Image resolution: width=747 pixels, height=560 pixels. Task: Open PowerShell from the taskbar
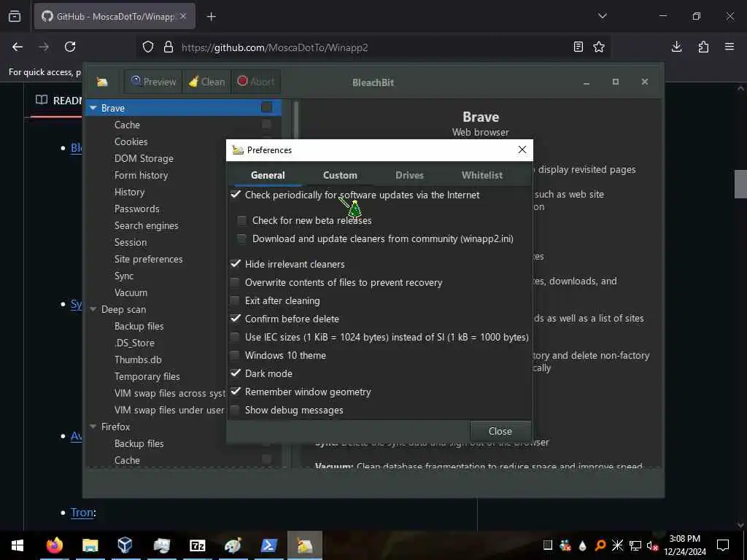pos(268,545)
